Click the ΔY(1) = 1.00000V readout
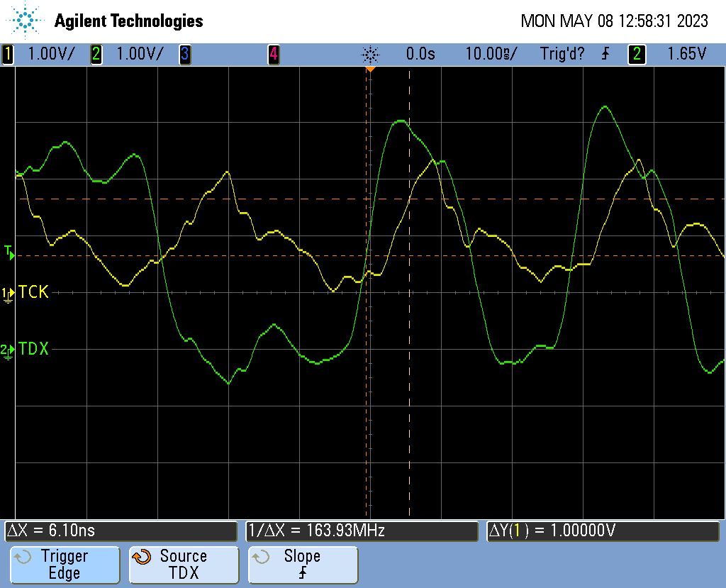This screenshot has width=726, height=588. (603, 531)
